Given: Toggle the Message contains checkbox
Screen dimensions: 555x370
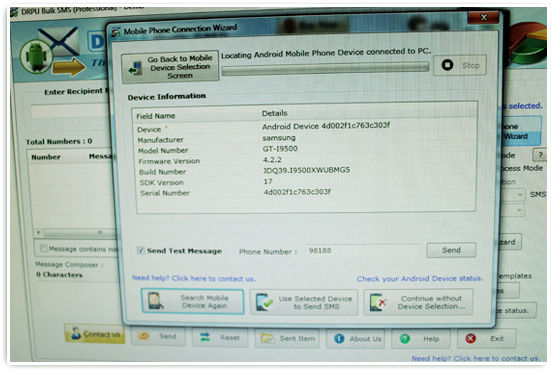Looking at the screenshot, I should tap(44, 248).
